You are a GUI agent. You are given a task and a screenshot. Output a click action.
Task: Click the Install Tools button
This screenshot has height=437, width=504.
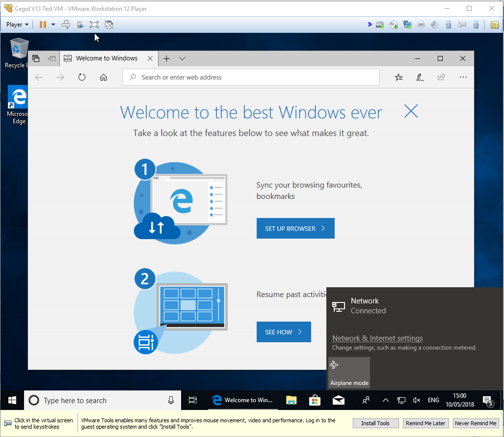375,423
